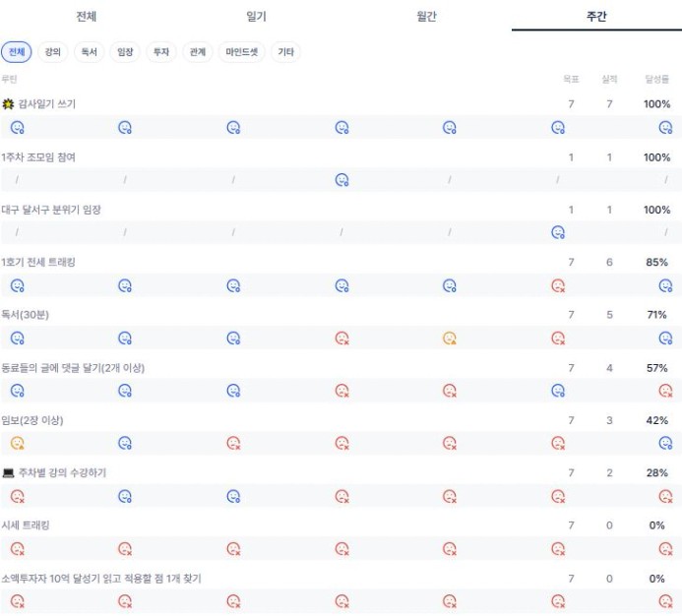The width and height of the screenshot is (682, 616).
Task: Click the first red face in 시세 트래킹 row
Action: [17, 549]
